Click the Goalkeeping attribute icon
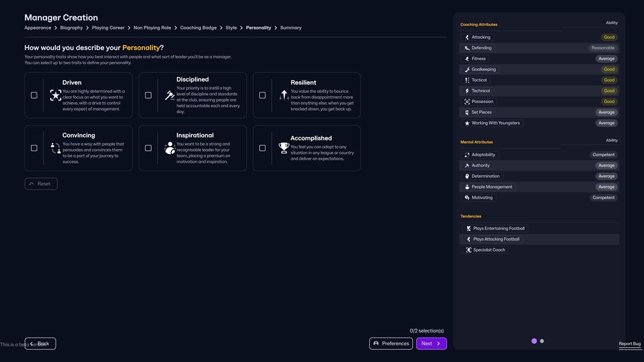This screenshot has width=644, height=362. click(467, 70)
